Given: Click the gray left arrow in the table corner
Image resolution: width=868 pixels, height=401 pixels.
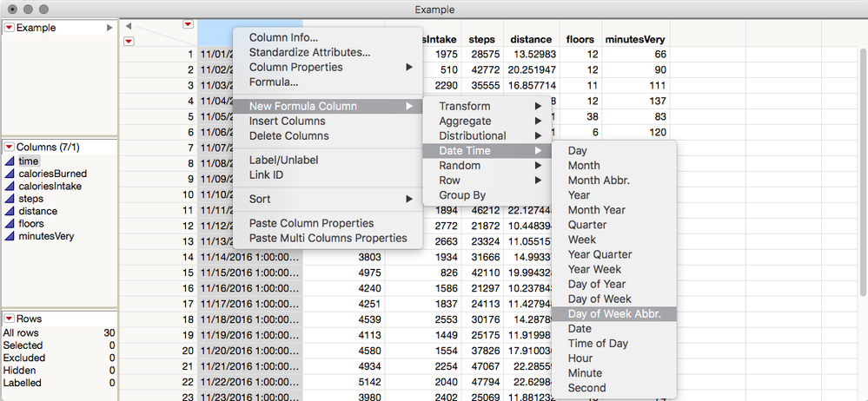Looking at the screenshot, I should pyautogui.click(x=129, y=26).
